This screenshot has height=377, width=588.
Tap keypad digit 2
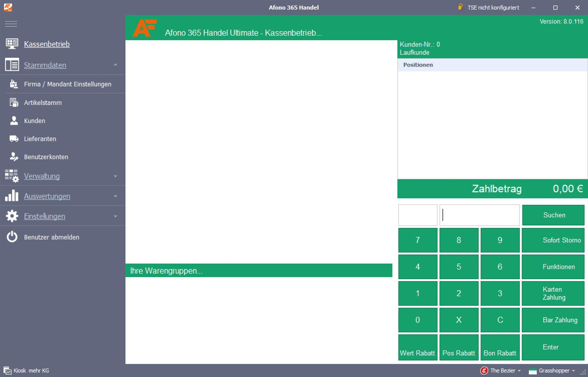[459, 293]
